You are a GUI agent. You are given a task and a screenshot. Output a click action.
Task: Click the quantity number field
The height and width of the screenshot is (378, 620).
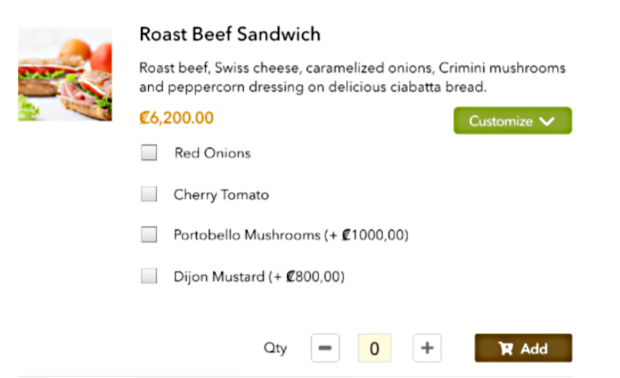[374, 348]
